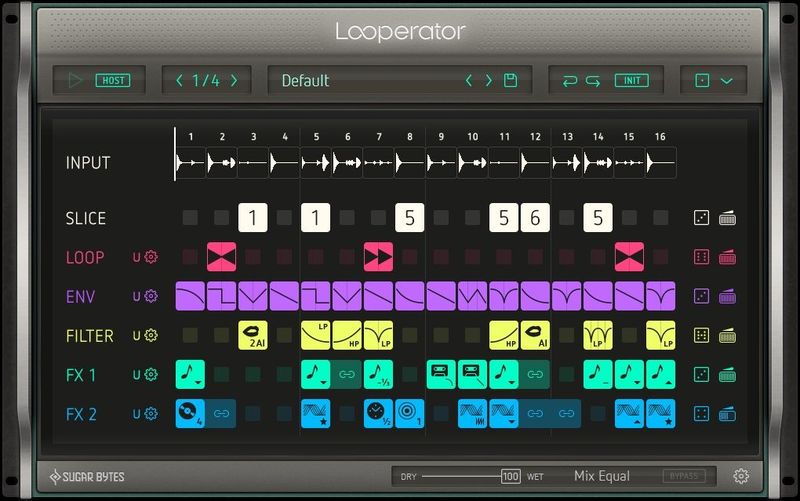Viewport: 800px width, 501px height.
Task: Load the next preset with right chevron
Action: (x=489, y=80)
